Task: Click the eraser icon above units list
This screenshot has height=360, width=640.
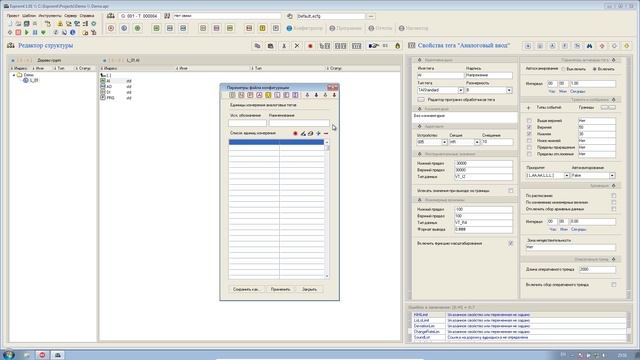Action: pyautogui.click(x=310, y=133)
